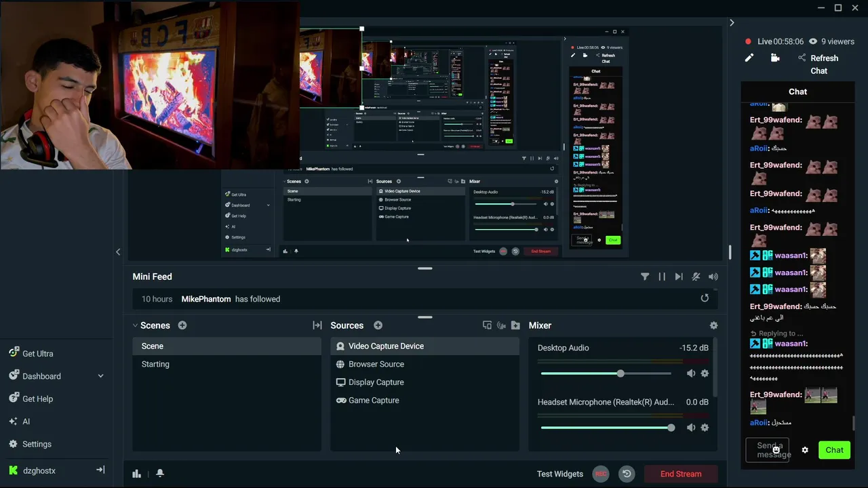Collapse Scenes collection chevron

click(135, 325)
